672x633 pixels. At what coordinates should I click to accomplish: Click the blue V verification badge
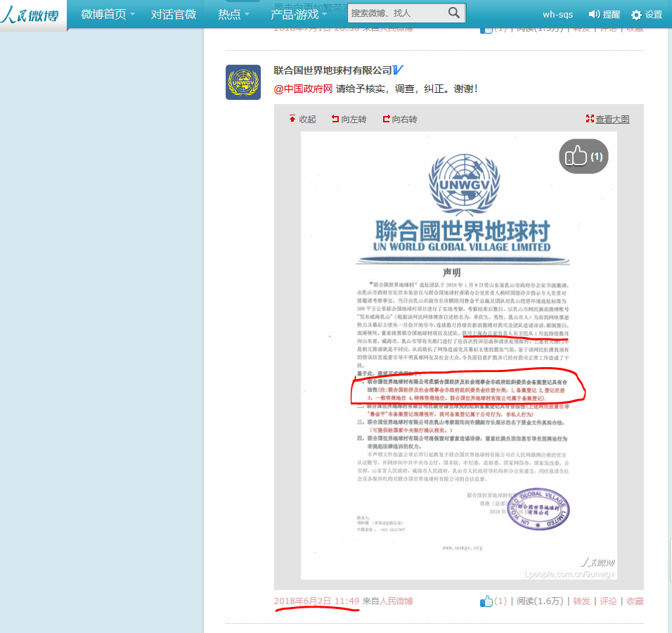click(398, 70)
